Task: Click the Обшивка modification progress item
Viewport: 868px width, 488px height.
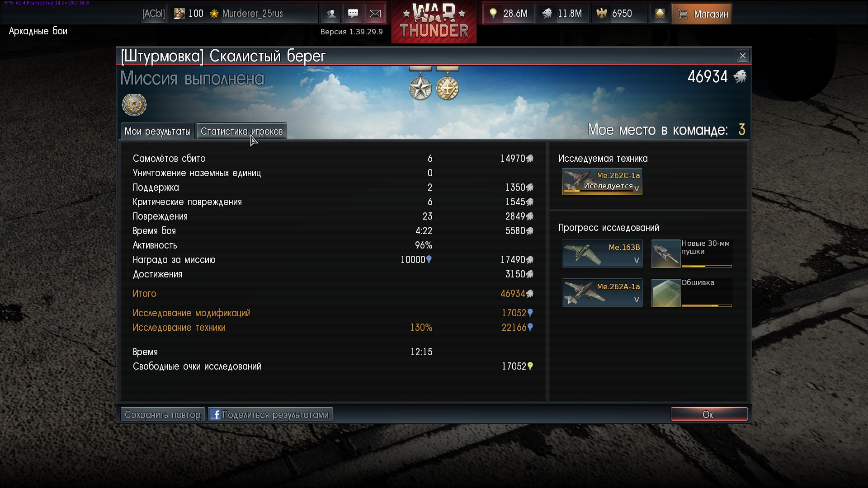Action: [692, 293]
